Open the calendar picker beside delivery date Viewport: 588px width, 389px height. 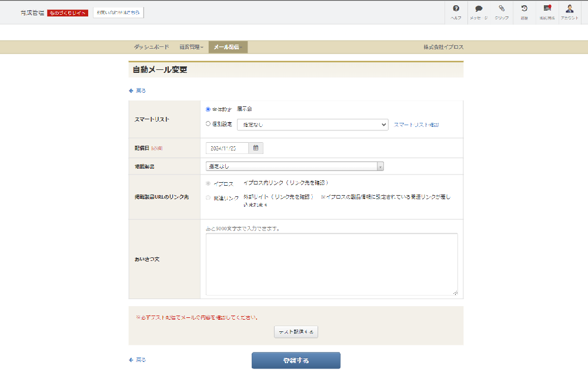(256, 148)
